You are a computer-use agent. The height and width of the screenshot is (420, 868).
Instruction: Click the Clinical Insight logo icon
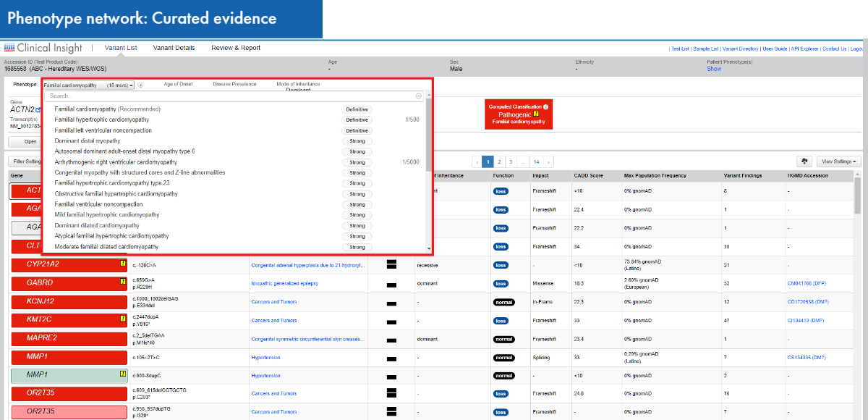point(9,48)
